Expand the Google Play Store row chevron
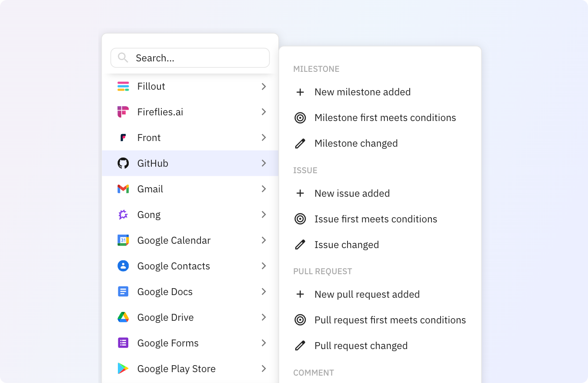The width and height of the screenshot is (588, 383). click(x=264, y=369)
